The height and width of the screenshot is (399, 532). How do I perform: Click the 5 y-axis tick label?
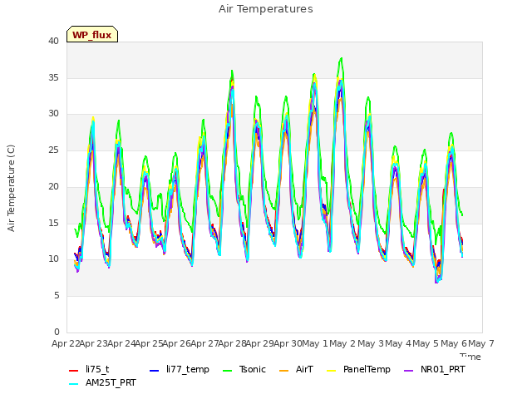[x=57, y=296]
